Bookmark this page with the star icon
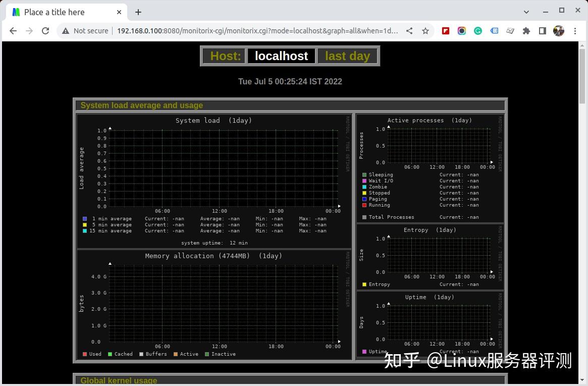This screenshot has width=588, height=386. tap(426, 31)
